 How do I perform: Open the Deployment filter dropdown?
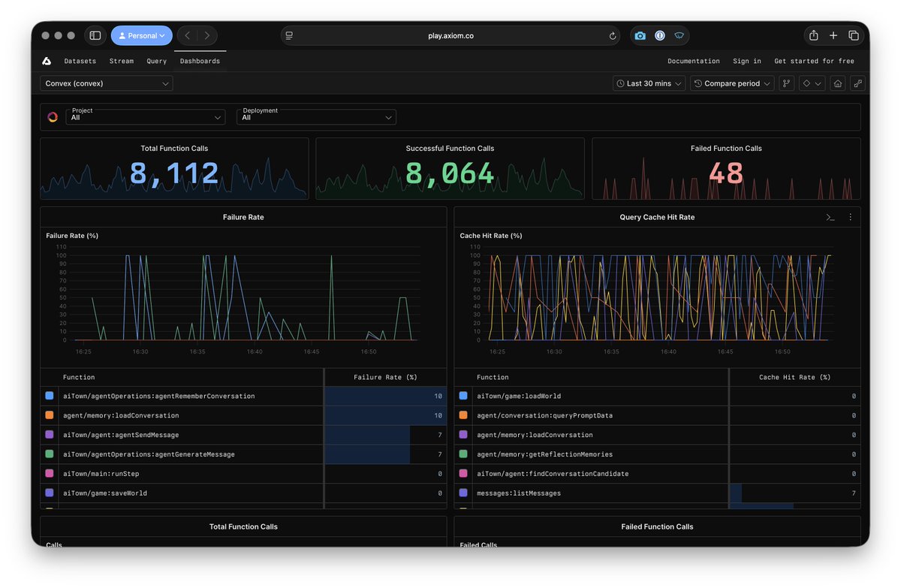[x=316, y=117]
